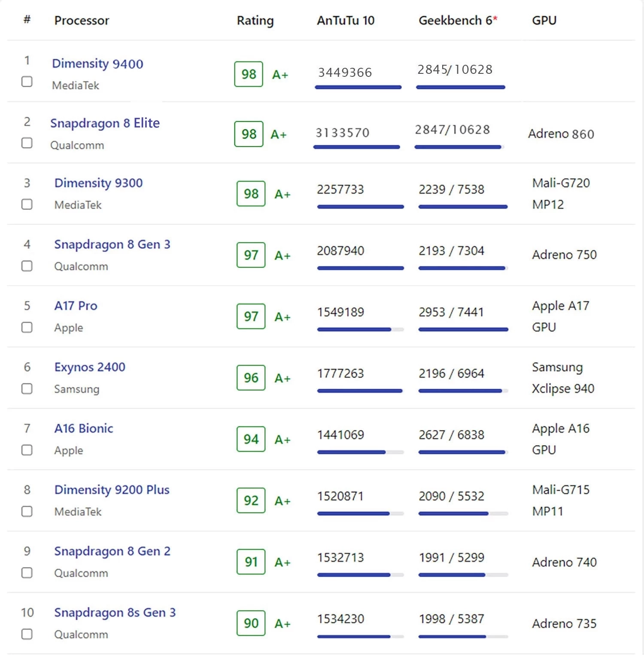The height and width of the screenshot is (655, 644).
Task: Select the Snapdragon 8s Gen 3 checkbox
Action: pyautogui.click(x=27, y=634)
